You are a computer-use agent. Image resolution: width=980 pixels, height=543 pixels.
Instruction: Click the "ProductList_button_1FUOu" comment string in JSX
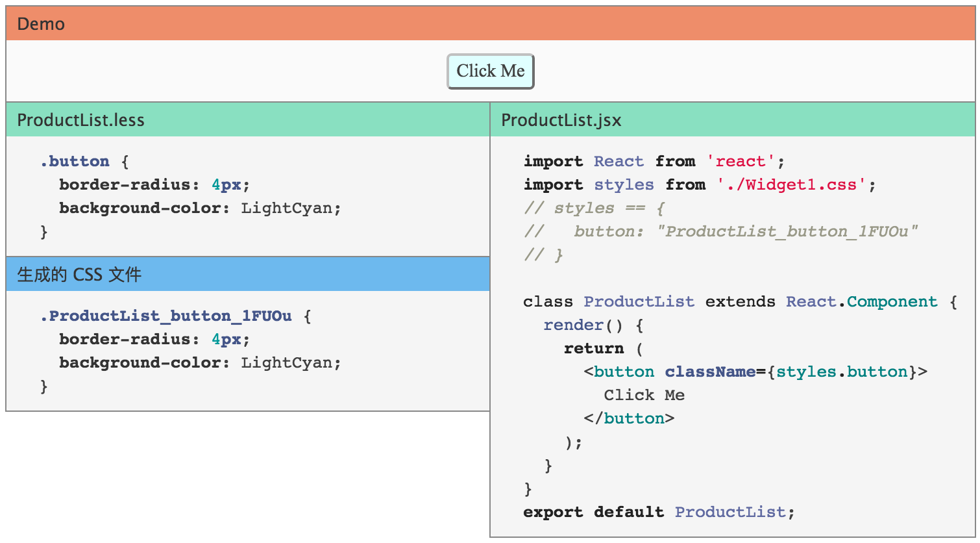pyautogui.click(x=787, y=232)
